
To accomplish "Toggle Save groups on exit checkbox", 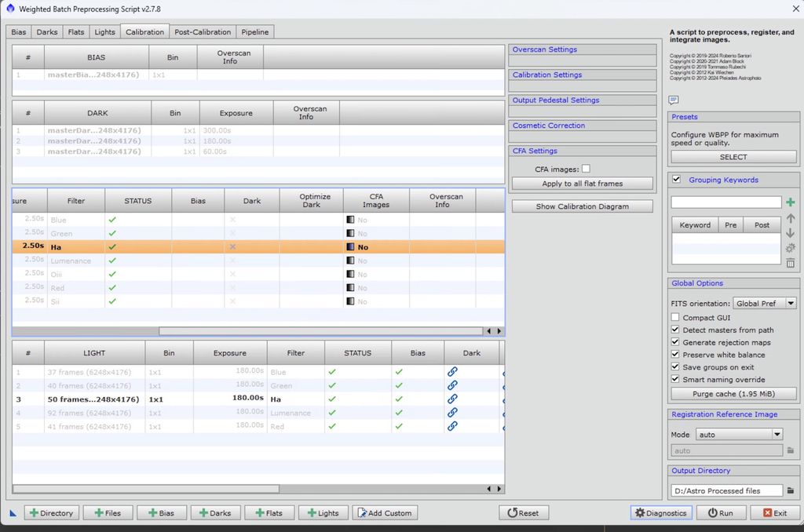I will [x=675, y=366].
